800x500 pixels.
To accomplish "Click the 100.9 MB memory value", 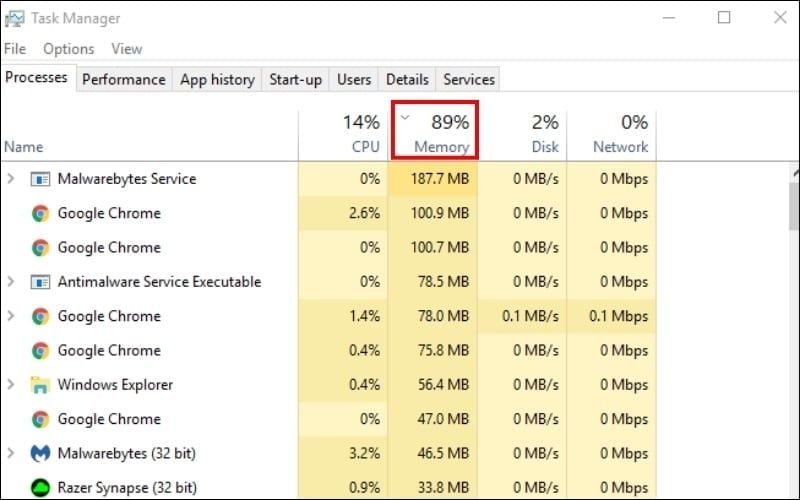I will click(x=440, y=213).
